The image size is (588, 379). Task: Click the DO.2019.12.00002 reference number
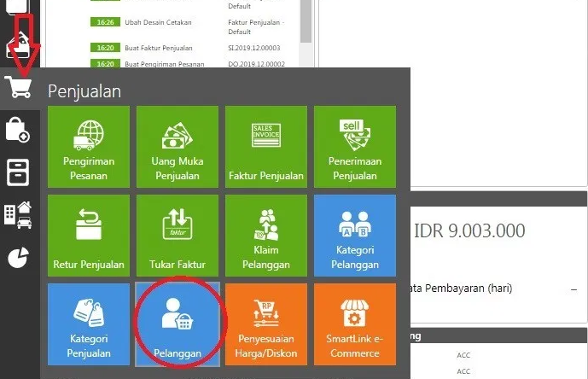coord(257,64)
